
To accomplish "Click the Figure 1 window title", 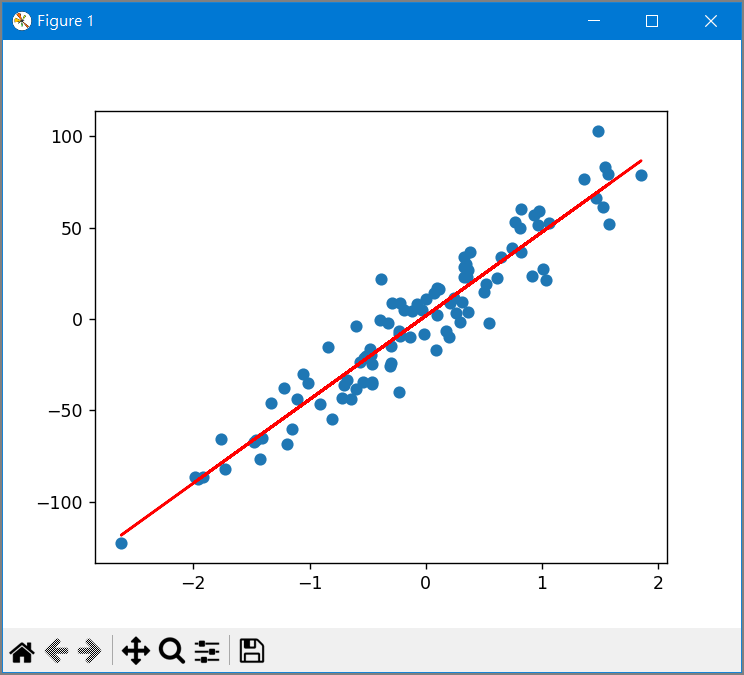I will point(65,21).
